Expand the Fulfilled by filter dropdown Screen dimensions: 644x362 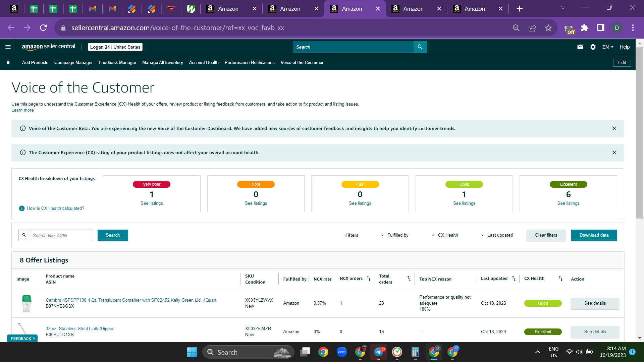[394, 235]
